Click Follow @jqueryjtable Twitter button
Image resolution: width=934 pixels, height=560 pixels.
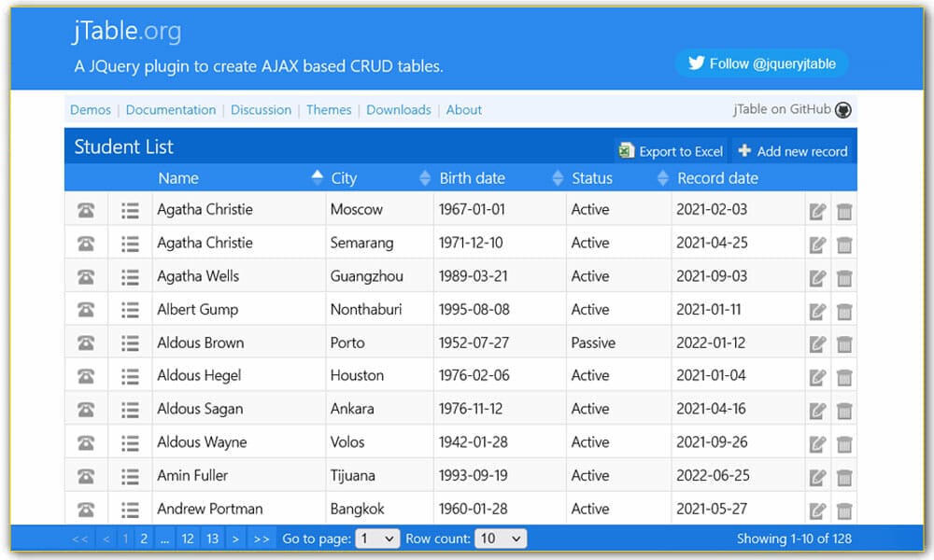(x=761, y=63)
